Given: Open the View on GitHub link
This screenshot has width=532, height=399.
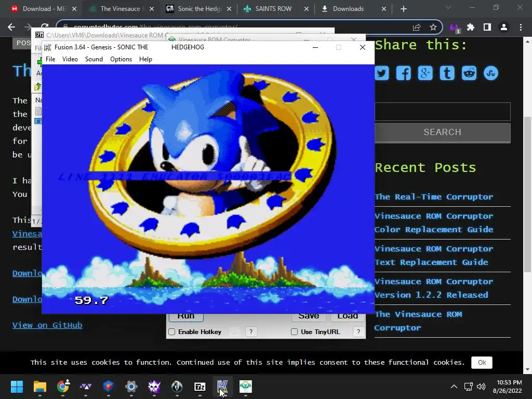Looking at the screenshot, I should (47, 325).
